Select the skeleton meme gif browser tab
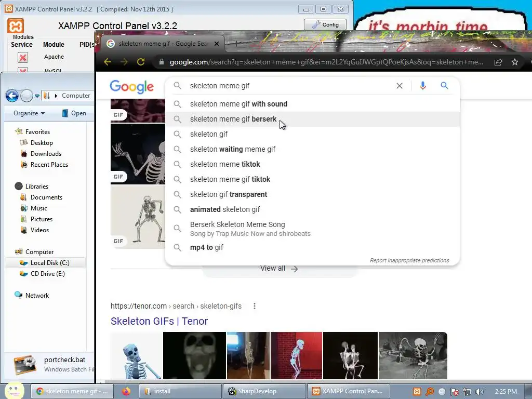Viewport: 532px width, 399px height. coord(163,44)
